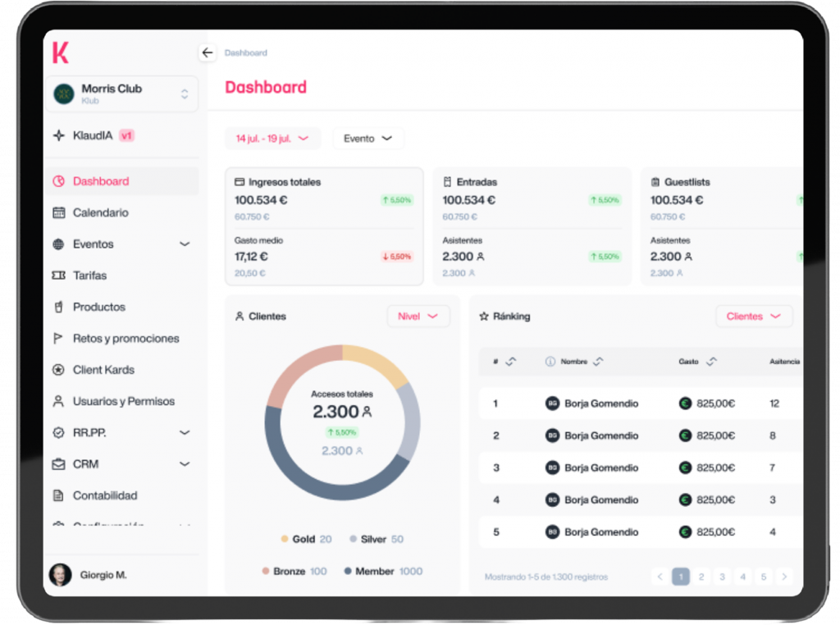Click the info icon beside Nombre column

click(550, 362)
